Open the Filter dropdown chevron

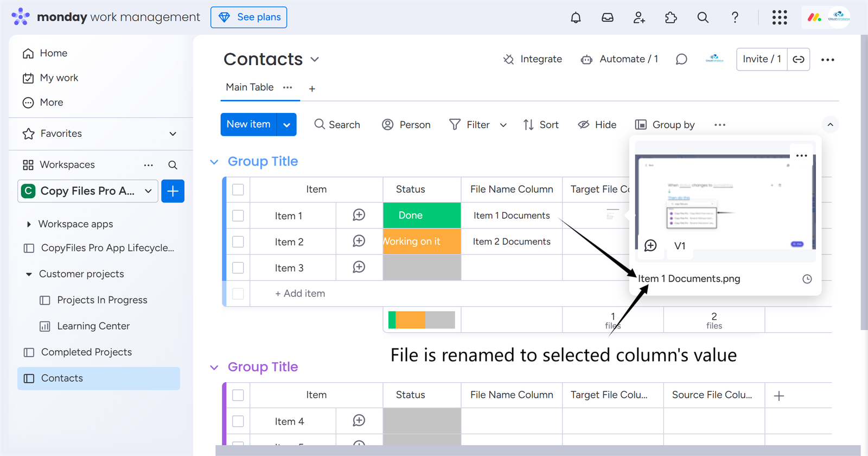(503, 125)
